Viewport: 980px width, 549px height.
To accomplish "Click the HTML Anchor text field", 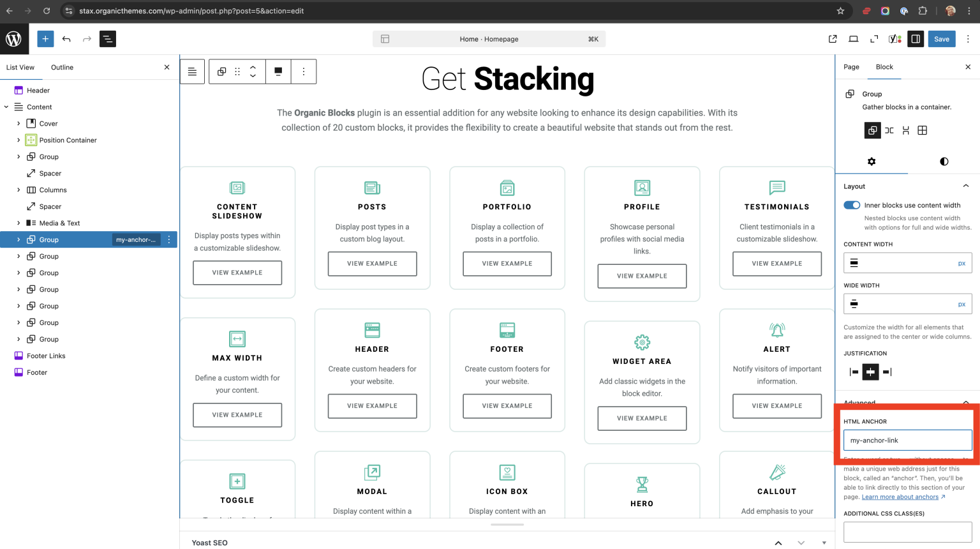I will [907, 440].
